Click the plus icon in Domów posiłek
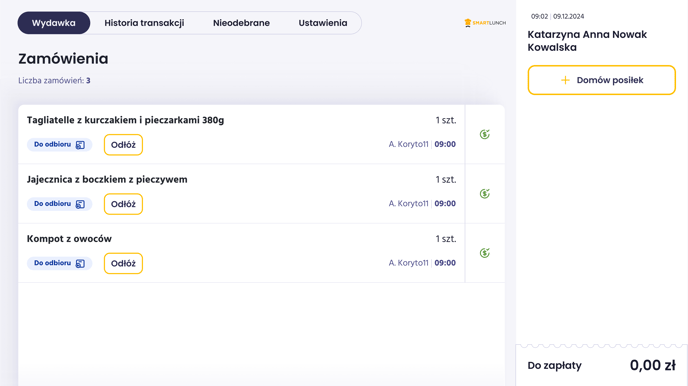Viewport: 688px width, 386px height. [565, 80]
